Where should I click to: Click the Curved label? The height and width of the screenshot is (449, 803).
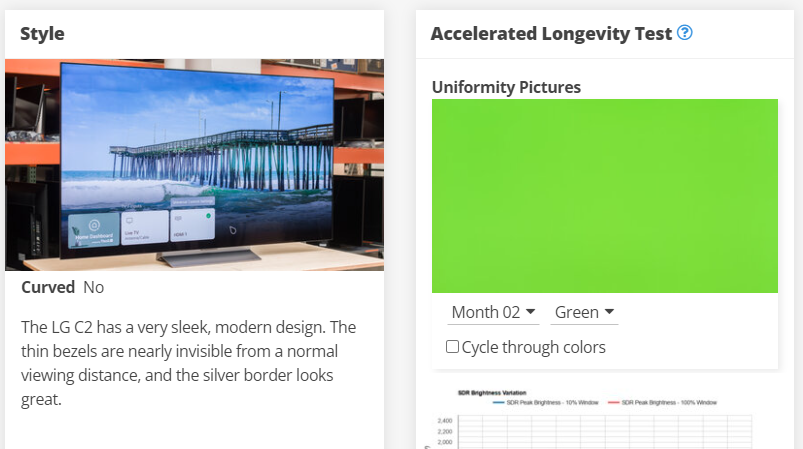pos(48,287)
